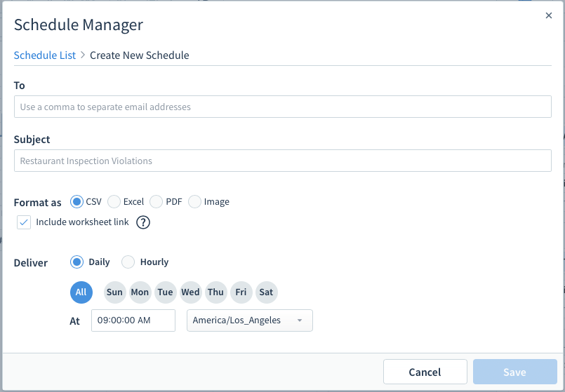Cancel the new schedule
The height and width of the screenshot is (392, 565).
425,372
